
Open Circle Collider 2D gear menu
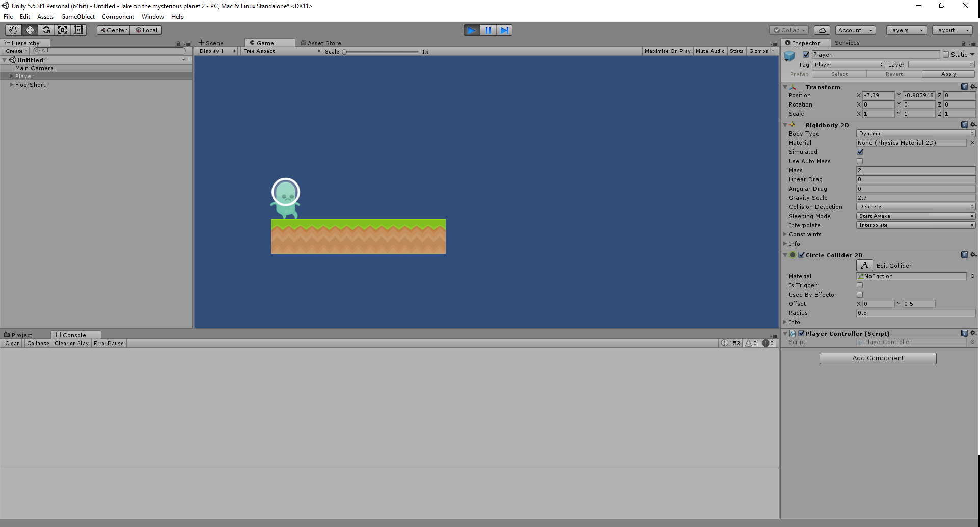pos(973,255)
